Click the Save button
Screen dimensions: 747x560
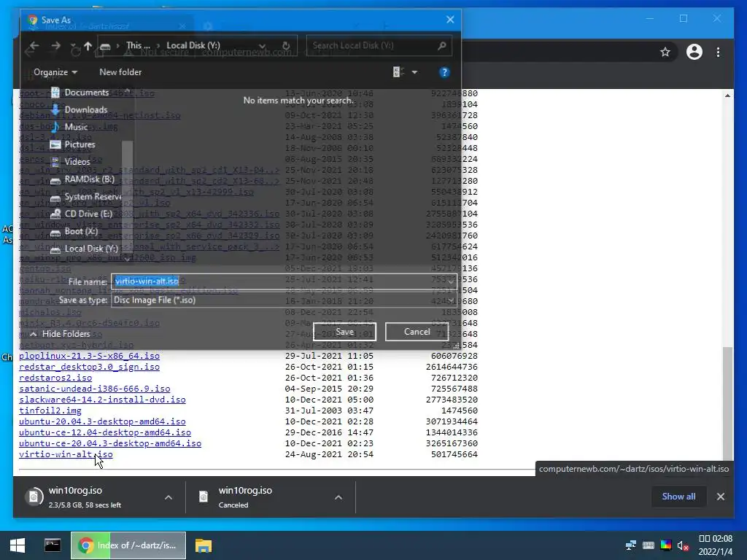point(344,332)
